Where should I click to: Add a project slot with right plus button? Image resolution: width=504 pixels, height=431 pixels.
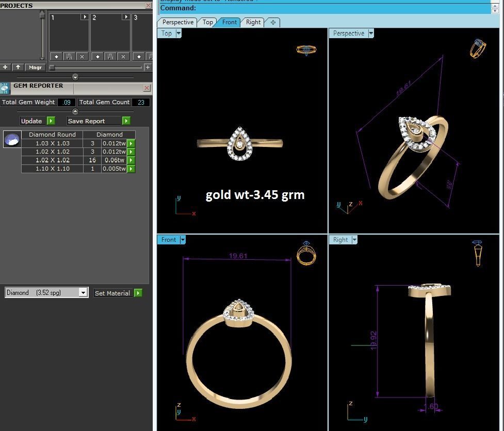(148, 67)
